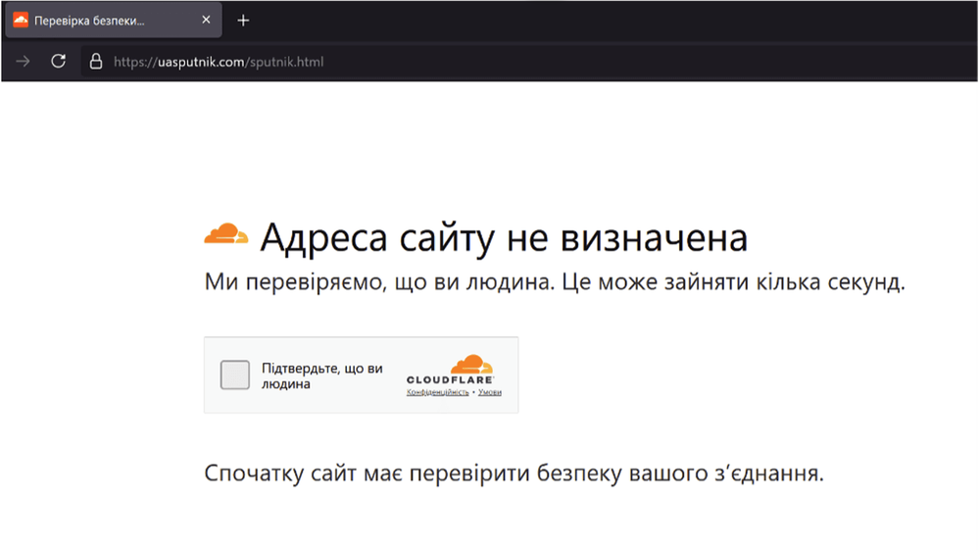Click the Cloudflare favicon in the tab
This screenshot has height=550, width=980.
point(21,20)
